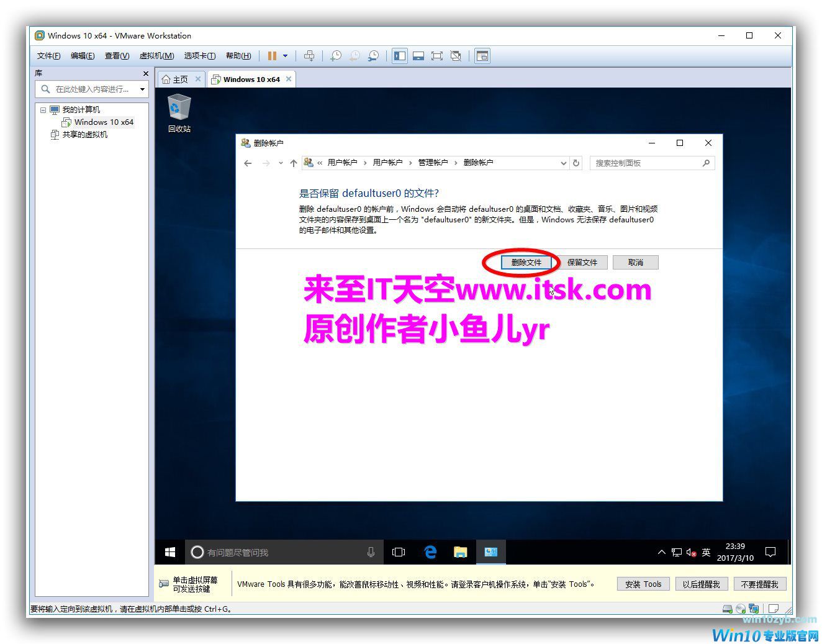Viewport: 822px width, 644px height.
Task: Click the muted volume tray icon
Action: [691, 552]
